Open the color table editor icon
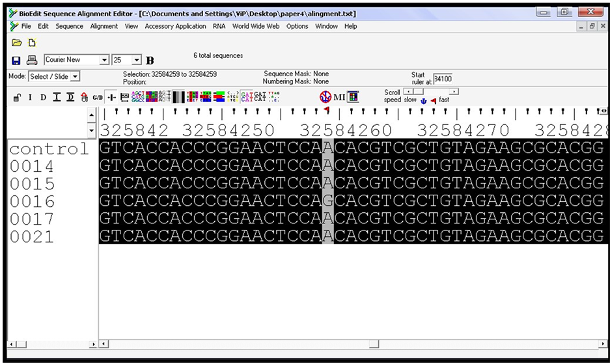 353,97
